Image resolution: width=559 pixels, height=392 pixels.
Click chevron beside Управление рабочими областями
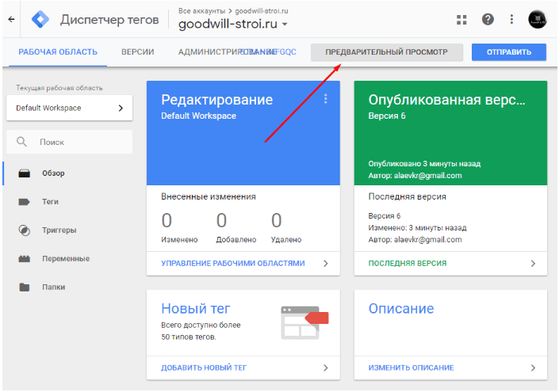[326, 264]
